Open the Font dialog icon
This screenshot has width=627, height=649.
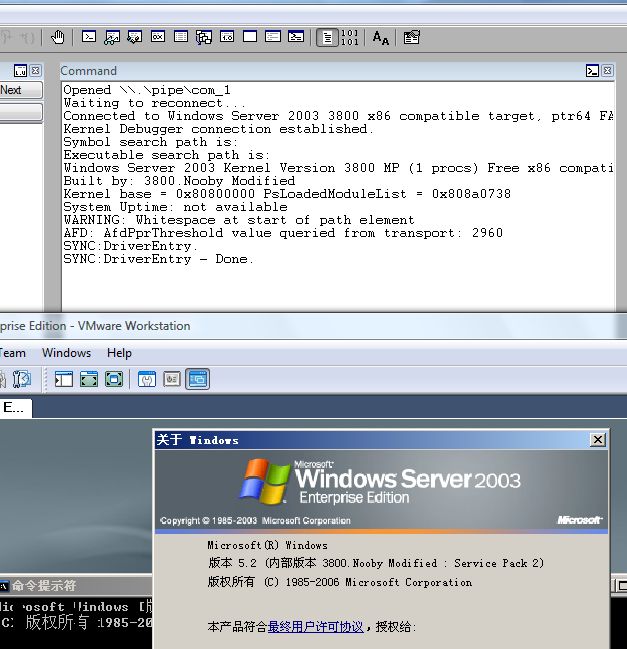point(380,38)
